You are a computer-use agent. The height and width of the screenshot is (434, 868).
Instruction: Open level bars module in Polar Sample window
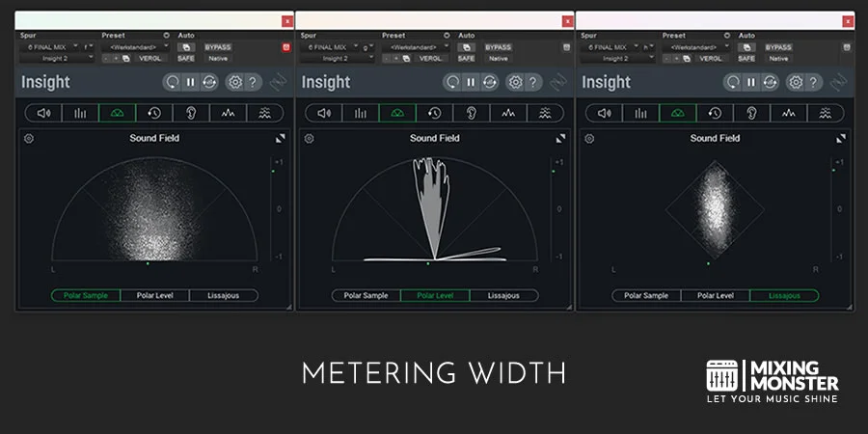coord(80,113)
